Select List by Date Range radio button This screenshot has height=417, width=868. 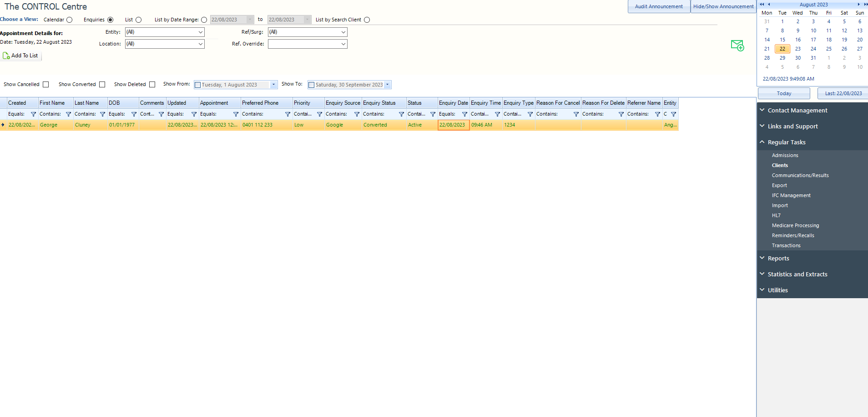(x=204, y=20)
